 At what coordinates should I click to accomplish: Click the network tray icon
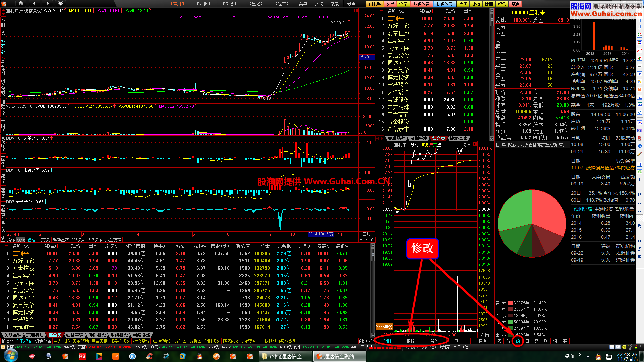tap(609, 356)
